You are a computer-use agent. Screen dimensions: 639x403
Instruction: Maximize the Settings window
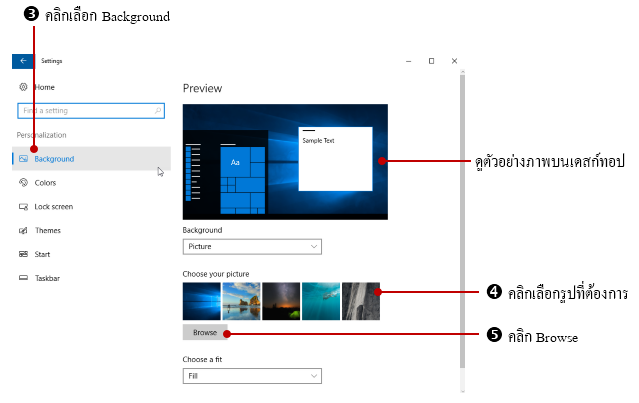click(431, 61)
